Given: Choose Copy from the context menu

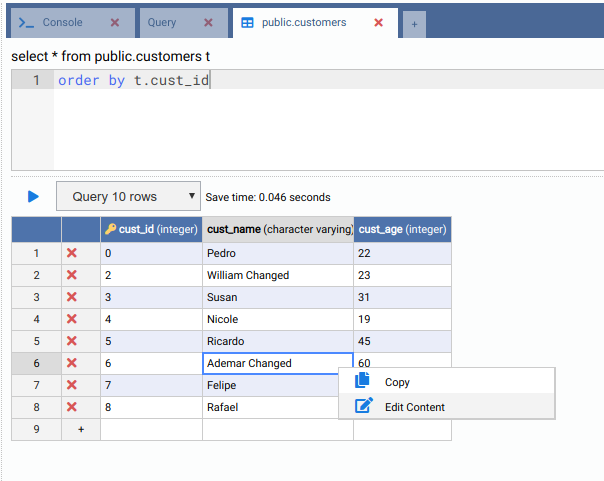Looking at the screenshot, I should coord(397,382).
